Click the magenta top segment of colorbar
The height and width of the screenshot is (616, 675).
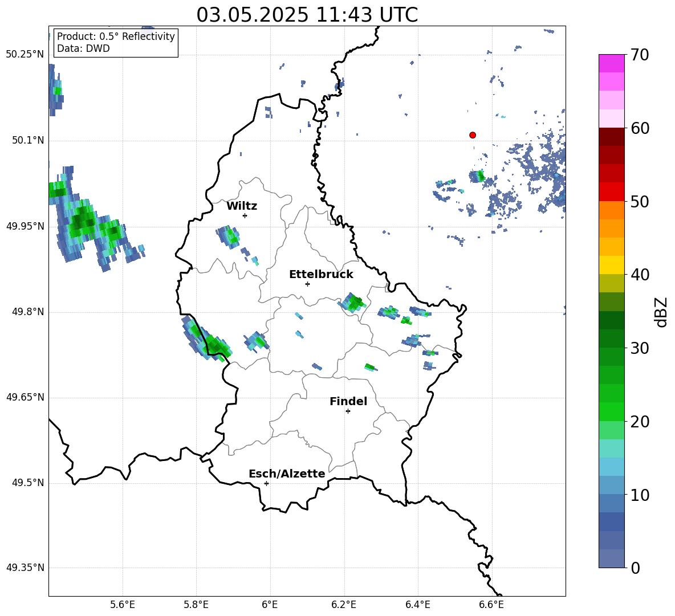coord(611,63)
